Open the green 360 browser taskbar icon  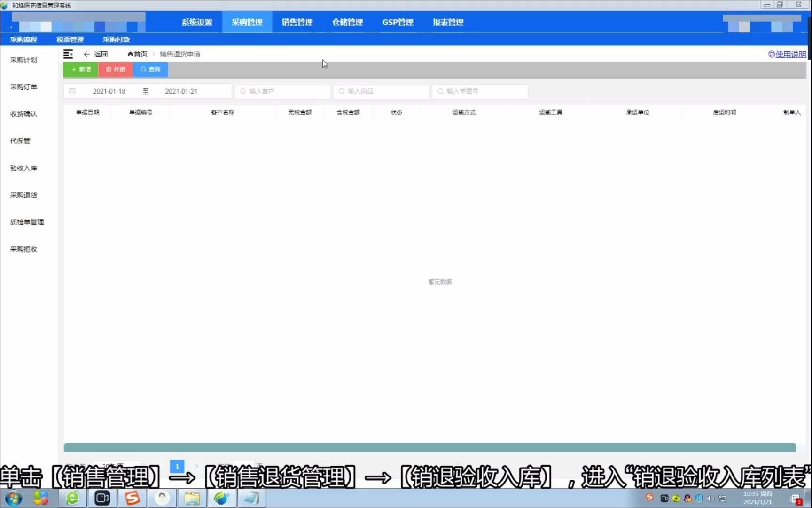tap(72, 498)
